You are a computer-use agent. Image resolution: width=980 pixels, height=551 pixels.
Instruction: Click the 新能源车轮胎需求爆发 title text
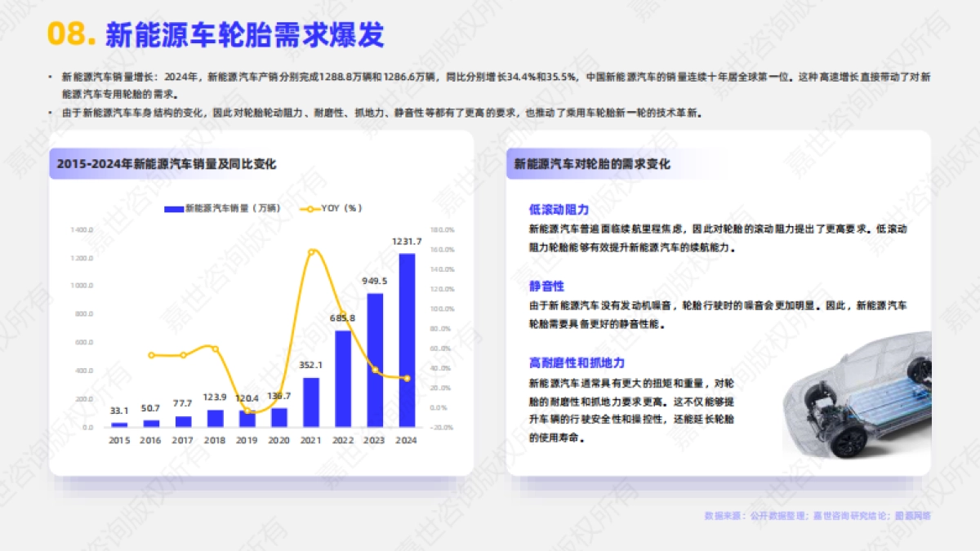click(245, 33)
